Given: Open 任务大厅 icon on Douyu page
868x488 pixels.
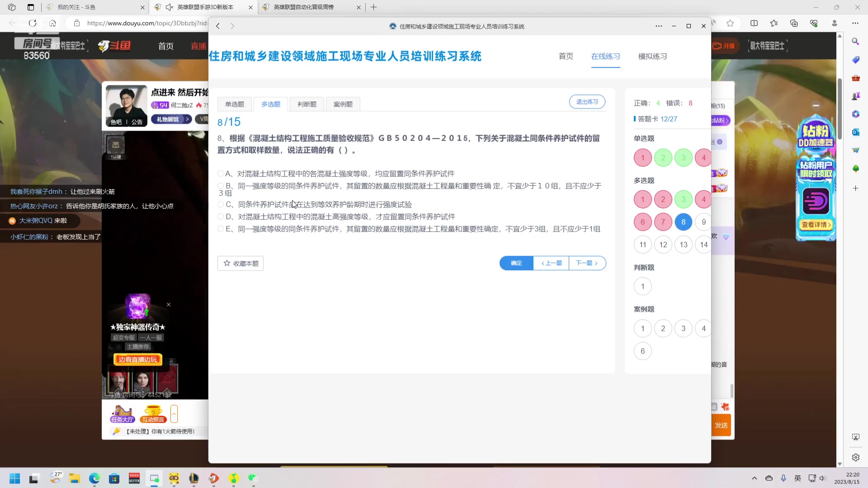Looking at the screenshot, I should [122, 414].
